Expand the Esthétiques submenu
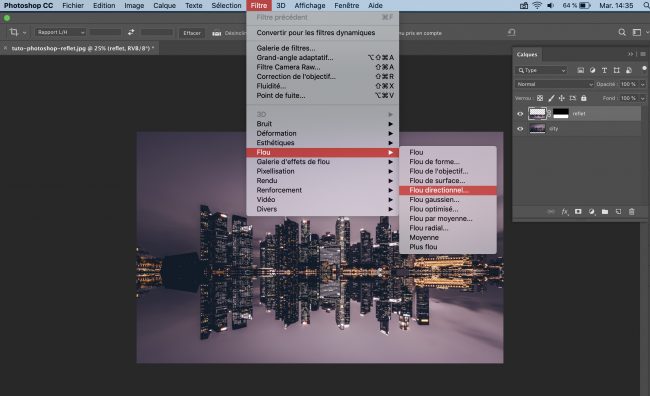650x396 pixels. click(x=323, y=143)
